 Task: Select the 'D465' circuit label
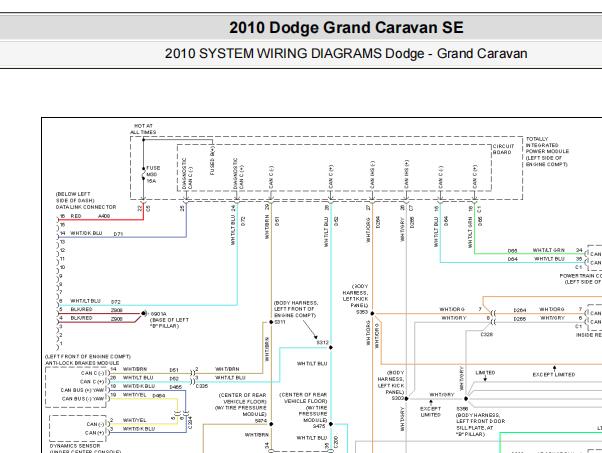(x=175, y=387)
